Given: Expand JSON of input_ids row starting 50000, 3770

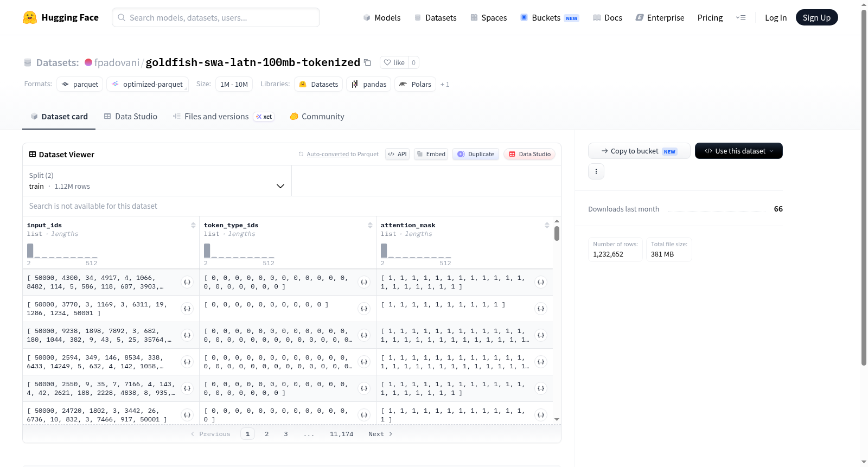Looking at the screenshot, I should pyautogui.click(x=187, y=309).
